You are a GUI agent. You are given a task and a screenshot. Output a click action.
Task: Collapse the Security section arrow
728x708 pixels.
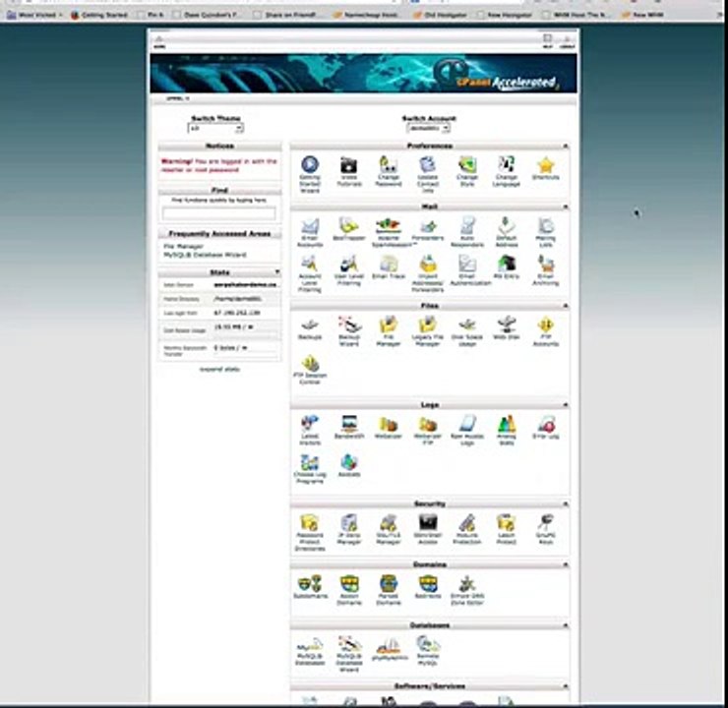pos(565,503)
